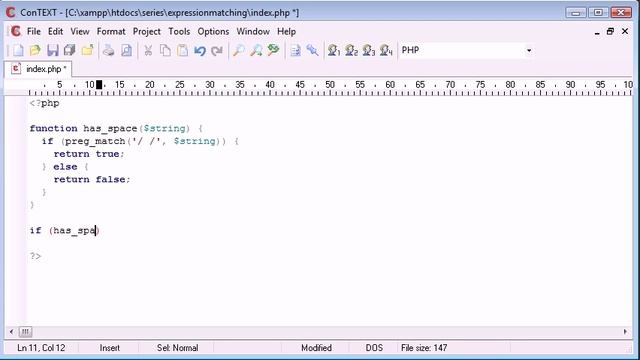640x360 pixels.
Task: Open the Project menu
Action: click(x=147, y=31)
